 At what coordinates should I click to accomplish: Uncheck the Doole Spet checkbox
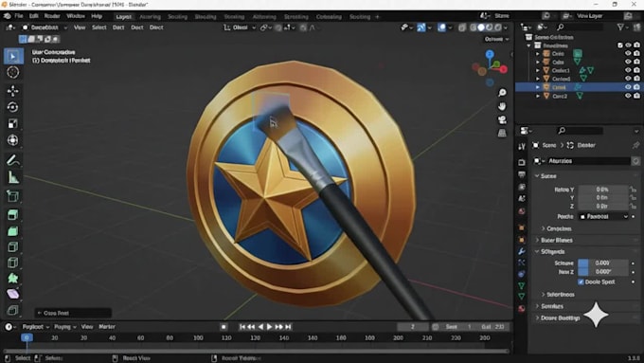click(581, 282)
